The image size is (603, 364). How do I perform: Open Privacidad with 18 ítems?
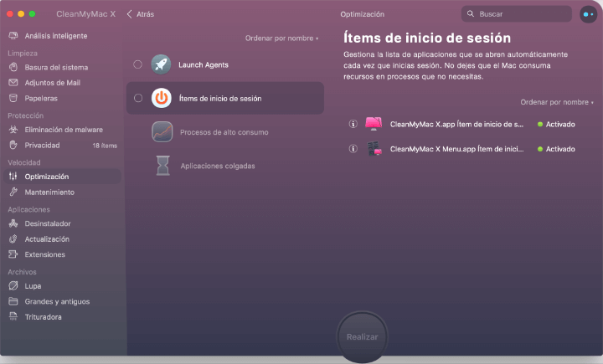pyautogui.click(x=62, y=146)
